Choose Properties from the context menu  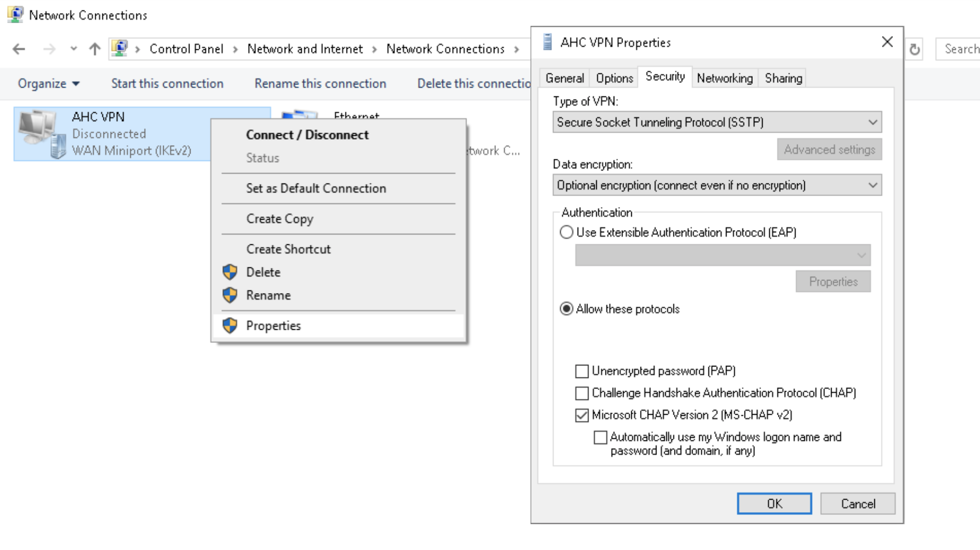pos(273,326)
